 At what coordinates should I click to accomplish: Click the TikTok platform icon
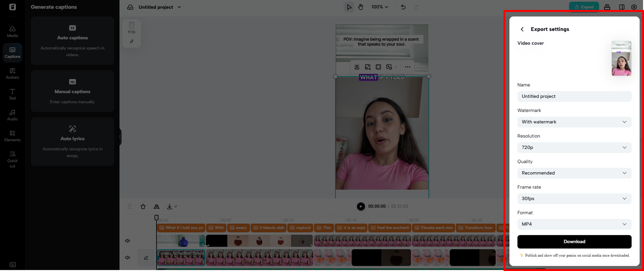[x=132, y=41]
